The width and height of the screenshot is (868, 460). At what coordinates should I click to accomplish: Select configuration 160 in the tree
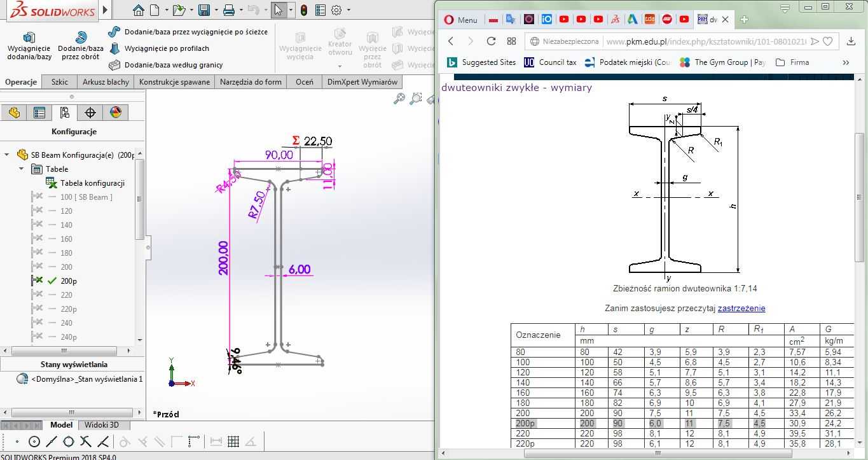click(66, 239)
